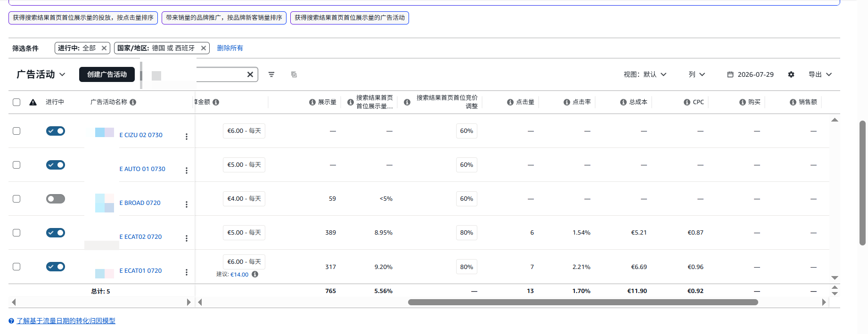Click info icon beside CPC column header
The width and height of the screenshot is (868, 334).
[687, 102]
